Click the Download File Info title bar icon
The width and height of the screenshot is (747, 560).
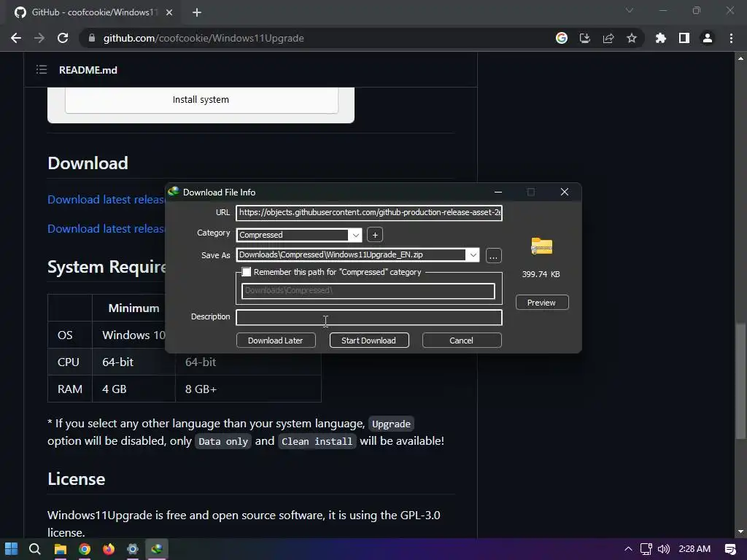[x=174, y=192]
